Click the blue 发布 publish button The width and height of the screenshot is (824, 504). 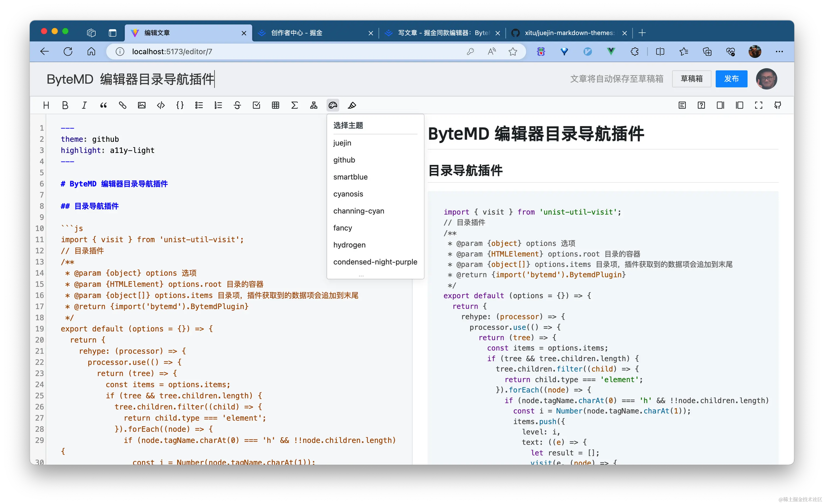(731, 79)
